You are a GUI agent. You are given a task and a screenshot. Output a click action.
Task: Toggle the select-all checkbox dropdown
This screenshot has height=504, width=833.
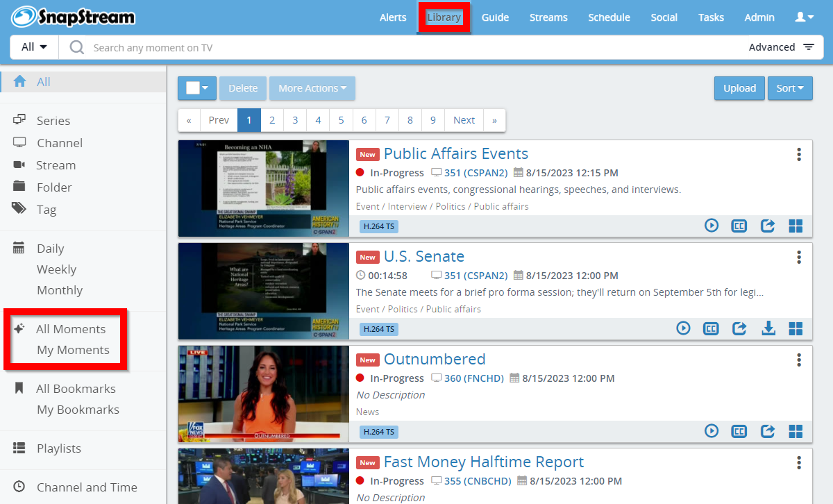(x=197, y=88)
